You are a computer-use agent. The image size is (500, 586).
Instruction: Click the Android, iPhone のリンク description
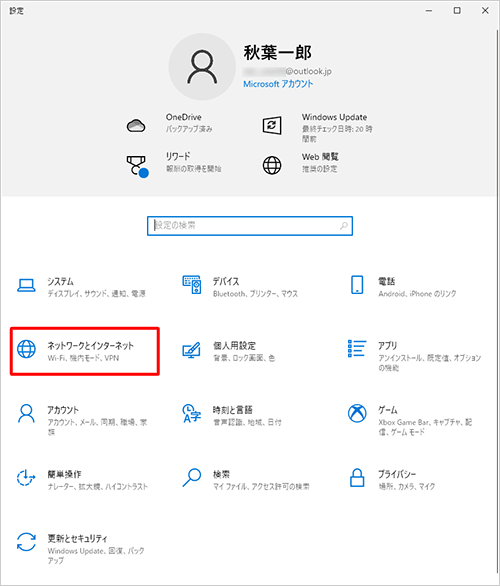click(417, 294)
